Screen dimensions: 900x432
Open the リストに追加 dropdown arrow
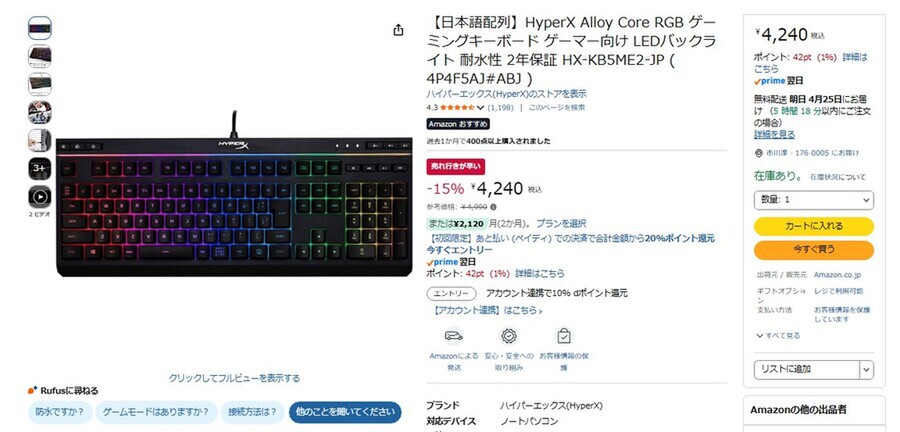point(866,369)
